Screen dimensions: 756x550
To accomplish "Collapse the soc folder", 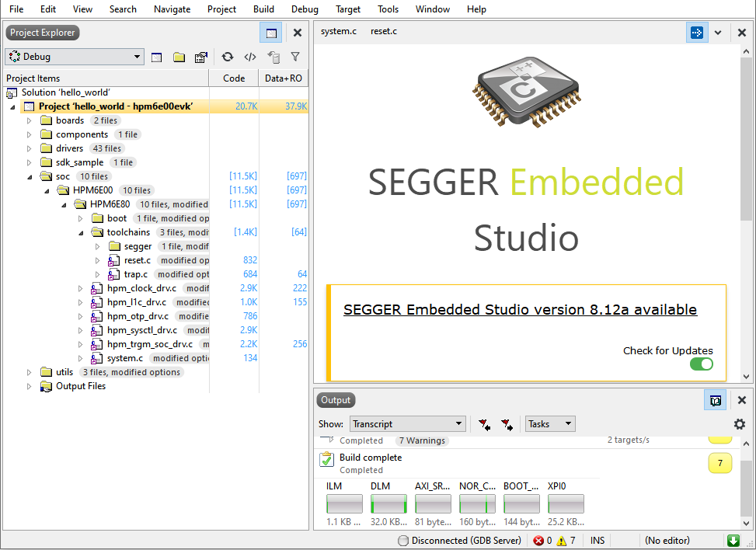I will 30,177.
